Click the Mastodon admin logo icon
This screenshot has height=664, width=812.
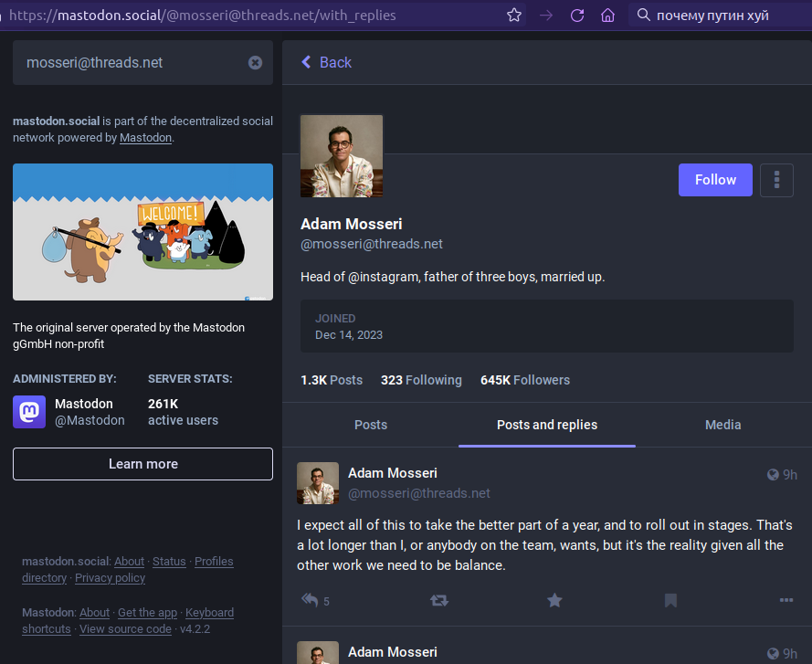pyautogui.click(x=29, y=412)
